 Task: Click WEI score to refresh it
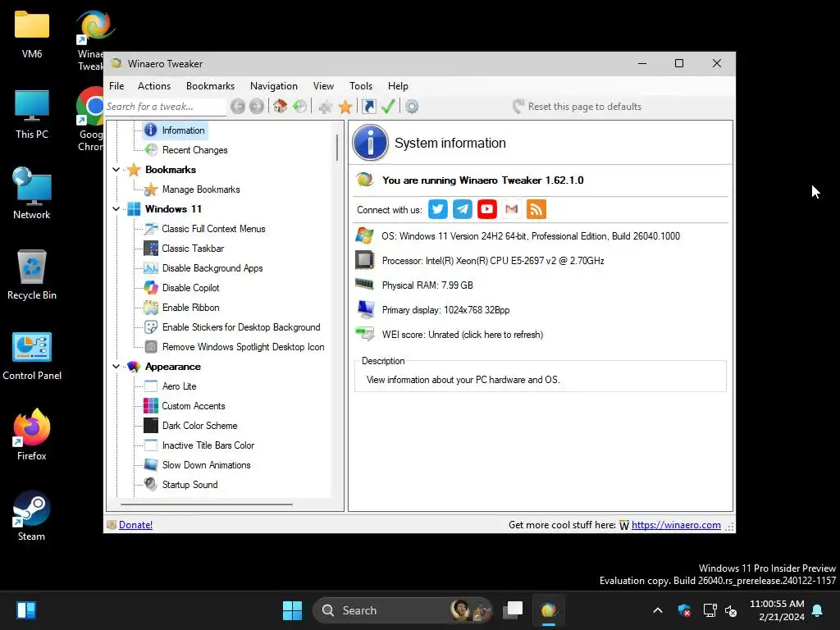[x=463, y=335]
